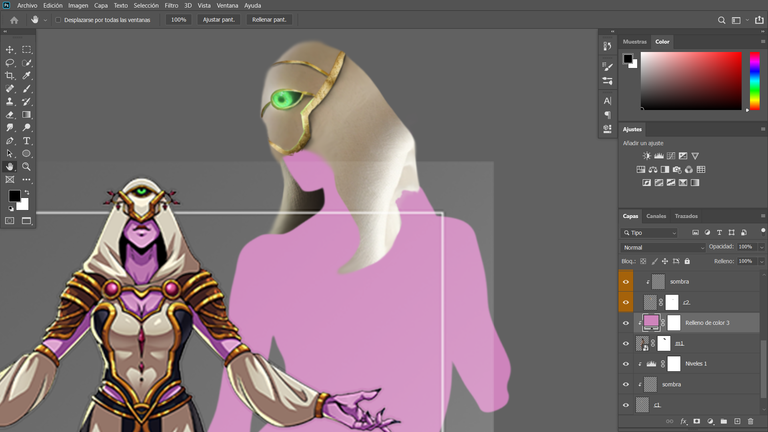768x432 pixels.
Task: Click the Opacidad 100% input field
Action: 746,247
